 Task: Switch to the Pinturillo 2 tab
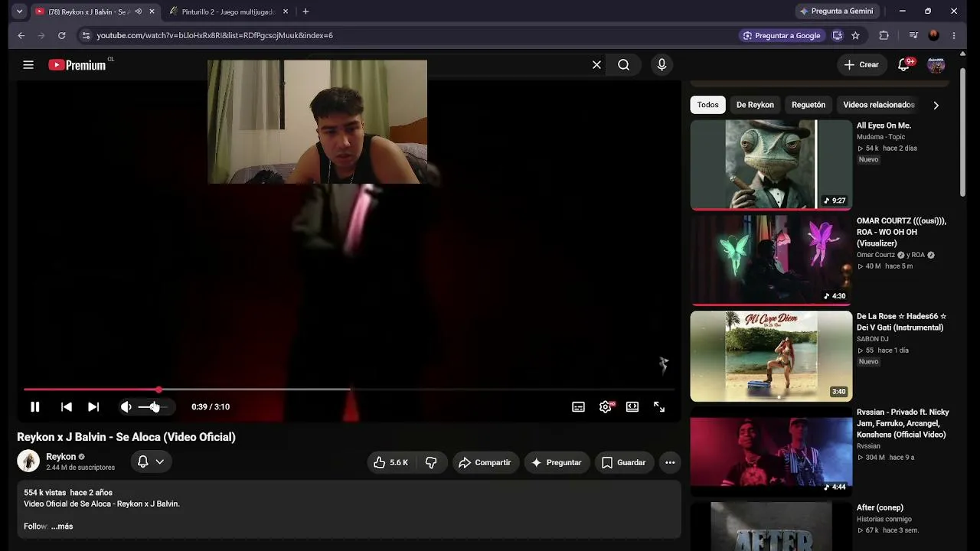(x=228, y=11)
